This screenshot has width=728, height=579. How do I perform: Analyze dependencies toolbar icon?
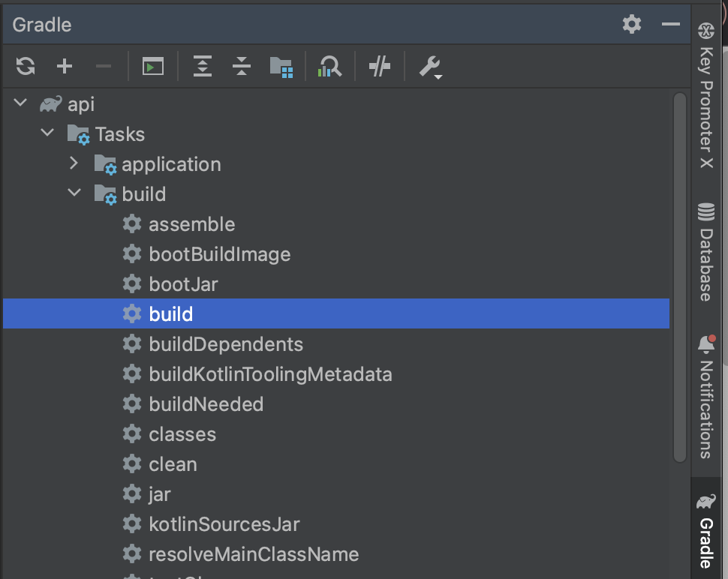pos(329,66)
